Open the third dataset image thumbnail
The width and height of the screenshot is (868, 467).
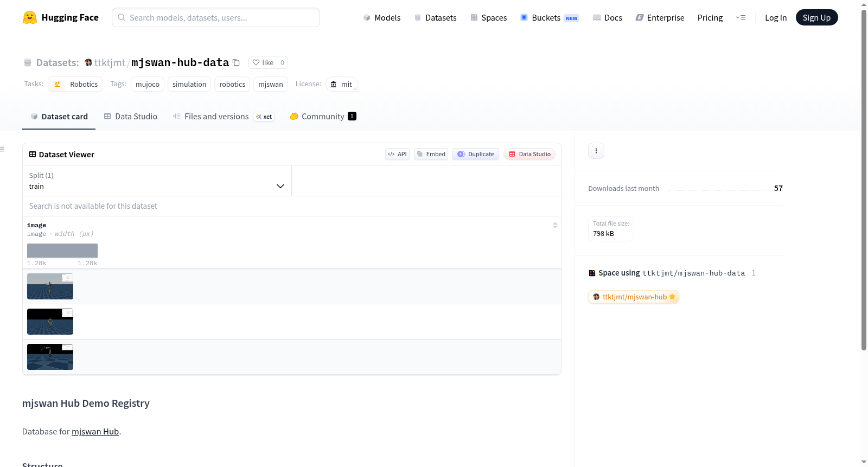point(50,357)
